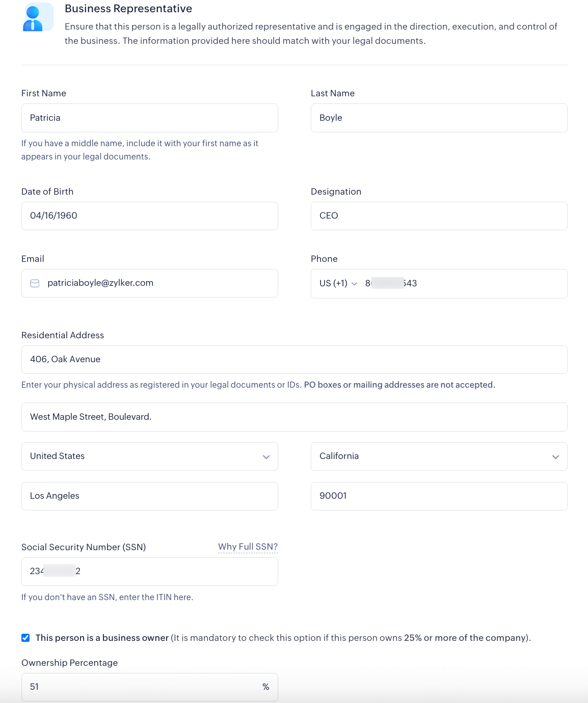This screenshot has height=703, width=588.
Task: Click the 'West Maple Street, Boulevard.' field
Action: click(x=294, y=417)
